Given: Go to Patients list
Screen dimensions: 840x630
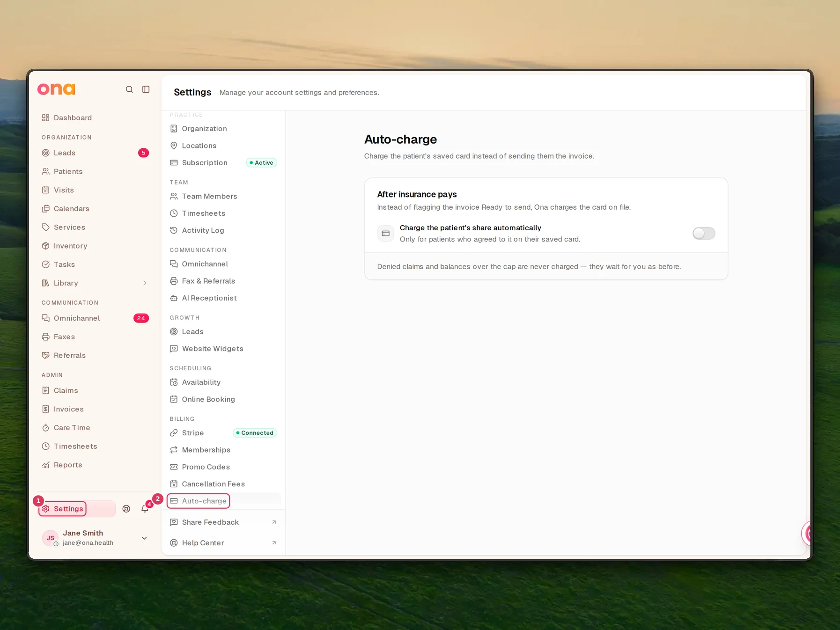Looking at the screenshot, I should 95,172.
